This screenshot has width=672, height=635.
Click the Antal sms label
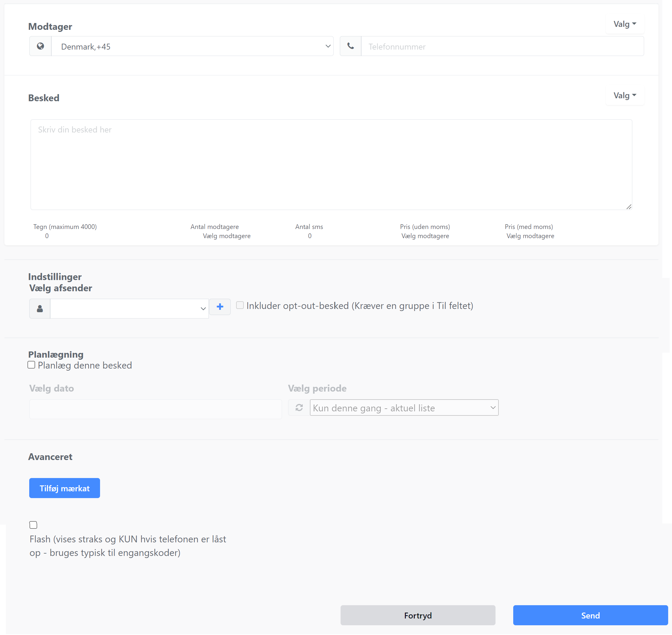pyautogui.click(x=309, y=227)
